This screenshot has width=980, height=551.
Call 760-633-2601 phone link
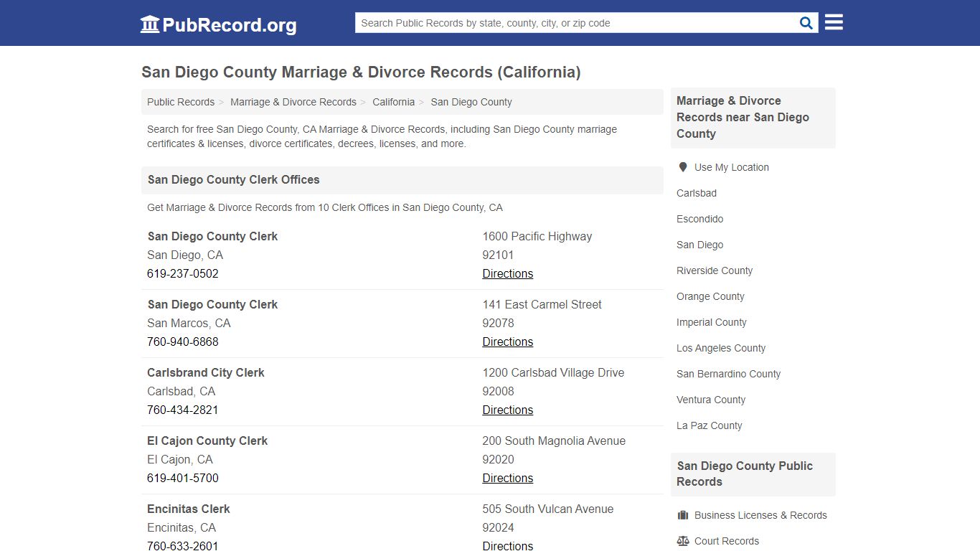183,545
